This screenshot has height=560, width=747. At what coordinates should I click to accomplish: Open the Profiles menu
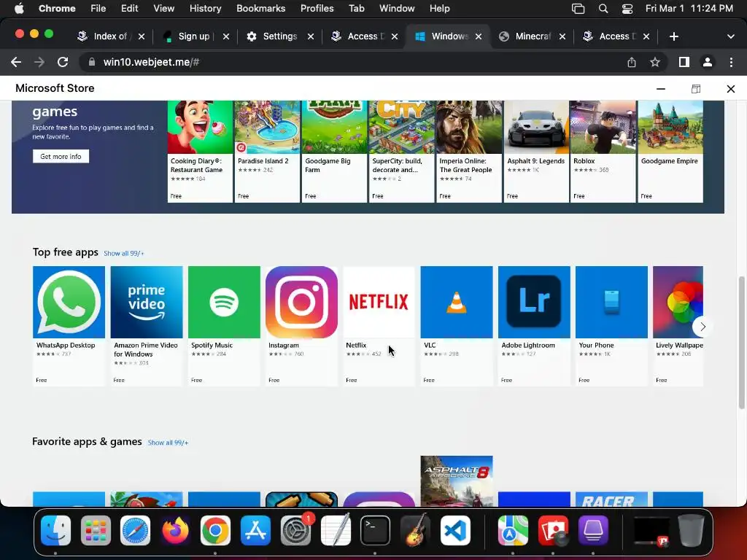pos(317,8)
